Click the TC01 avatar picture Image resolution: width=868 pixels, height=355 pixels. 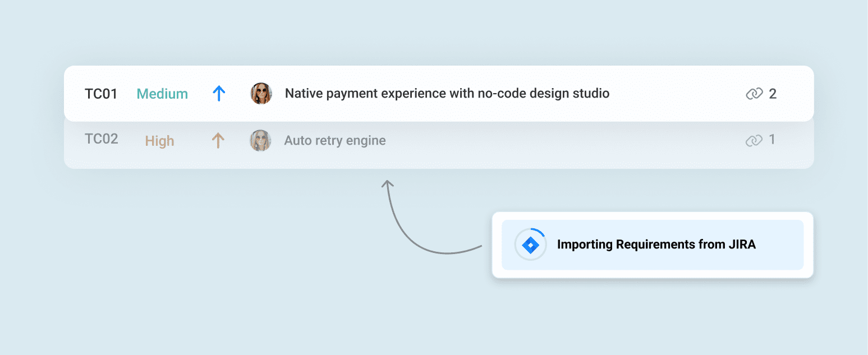[x=261, y=94]
